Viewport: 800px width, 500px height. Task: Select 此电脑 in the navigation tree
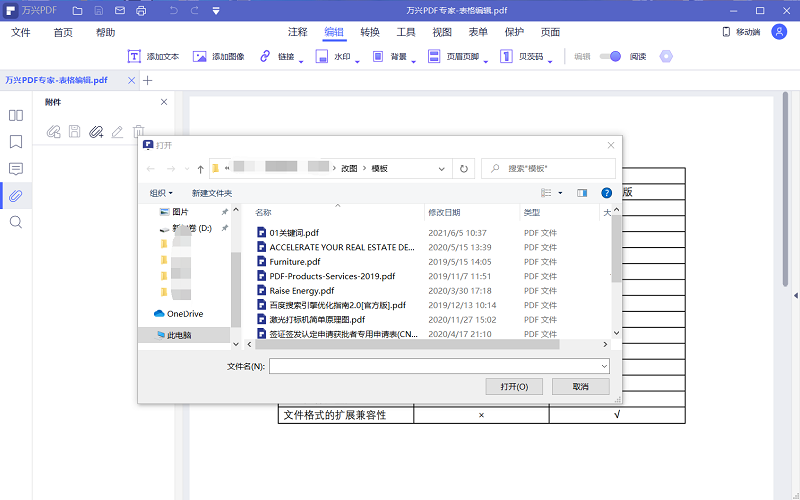click(x=174, y=335)
